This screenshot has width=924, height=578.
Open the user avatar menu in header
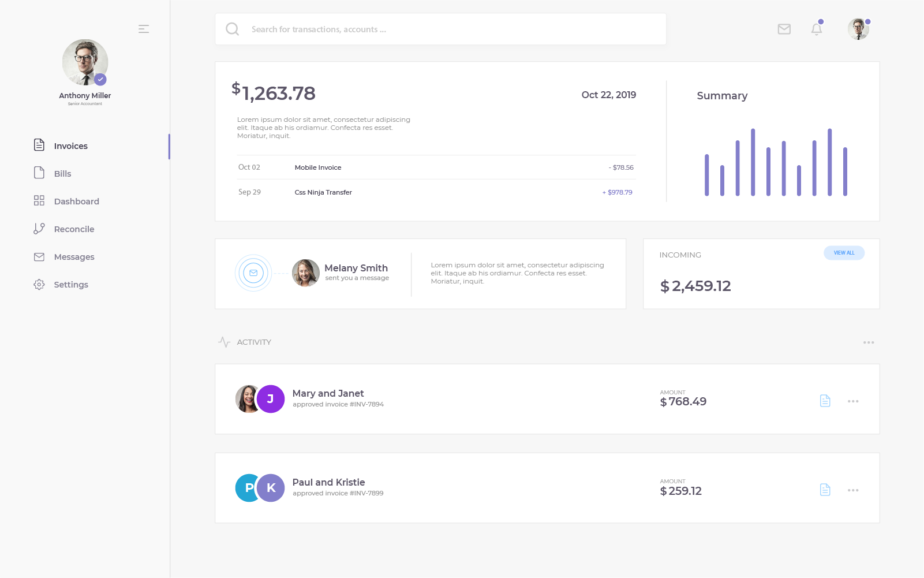point(858,29)
